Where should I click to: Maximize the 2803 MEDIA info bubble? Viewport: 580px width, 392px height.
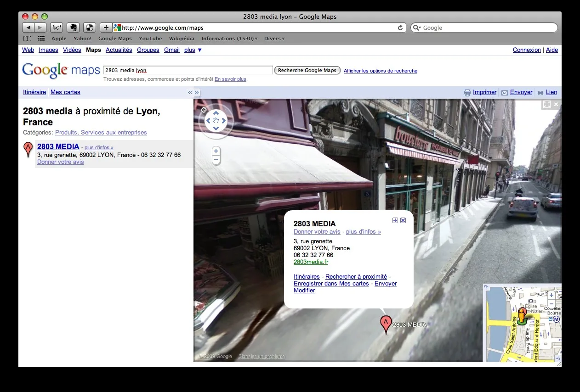click(395, 220)
